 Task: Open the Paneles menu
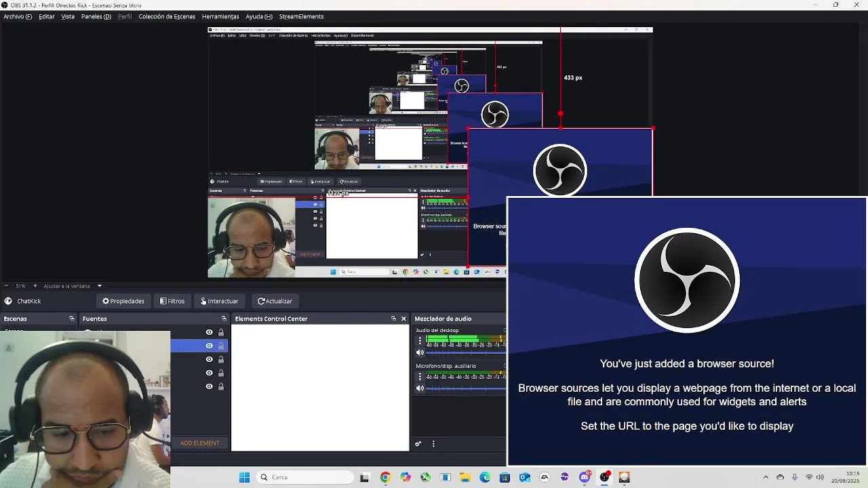(96, 16)
